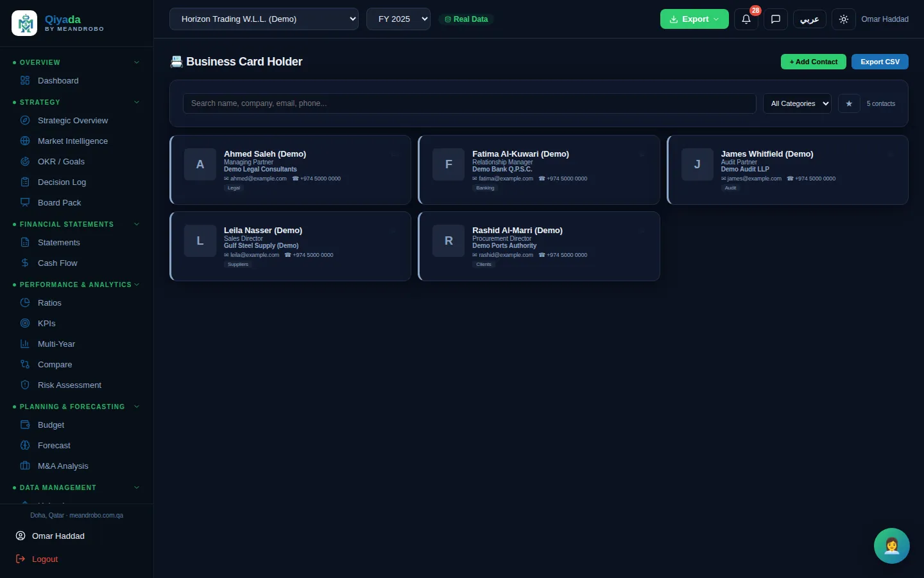Focus the contact search field
Screen dimensions: 924x578
470,103
